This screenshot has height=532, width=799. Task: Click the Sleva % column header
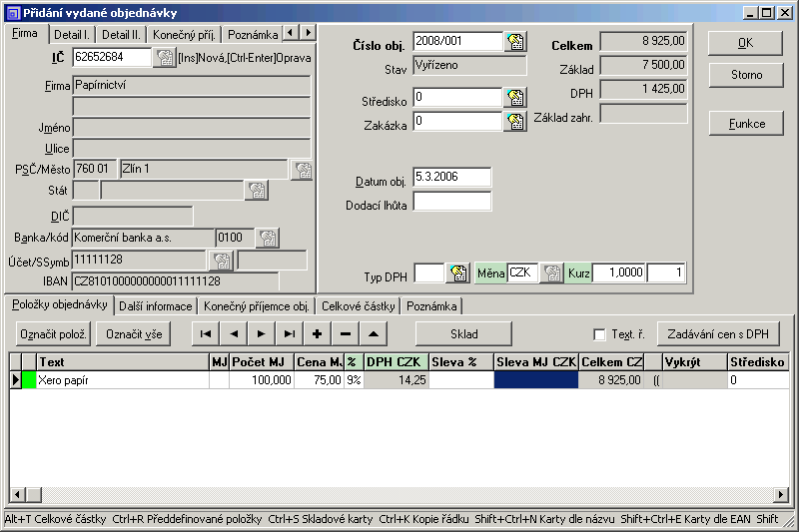[x=461, y=362]
